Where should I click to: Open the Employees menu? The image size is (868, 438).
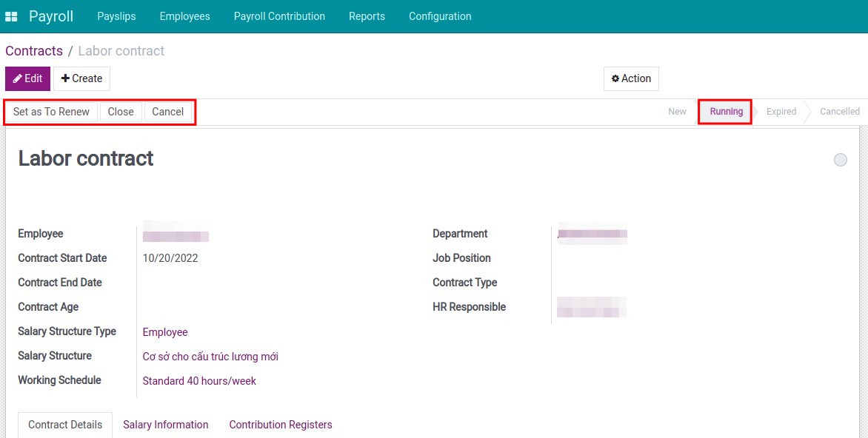tap(184, 16)
